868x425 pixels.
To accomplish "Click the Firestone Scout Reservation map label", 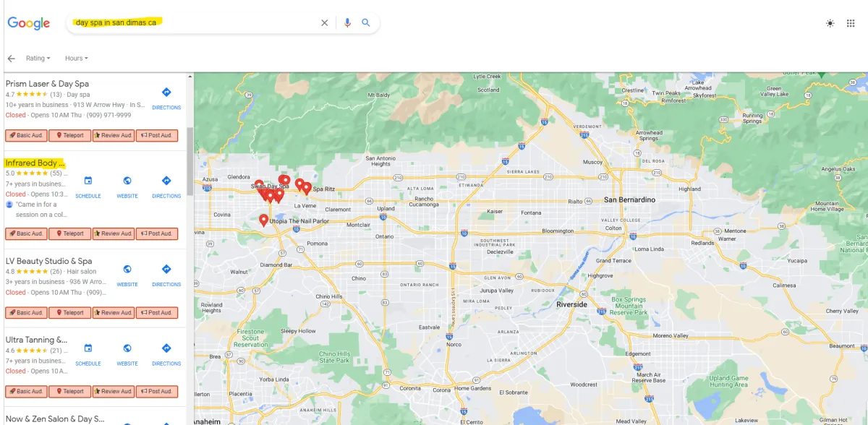I will click(251, 338).
